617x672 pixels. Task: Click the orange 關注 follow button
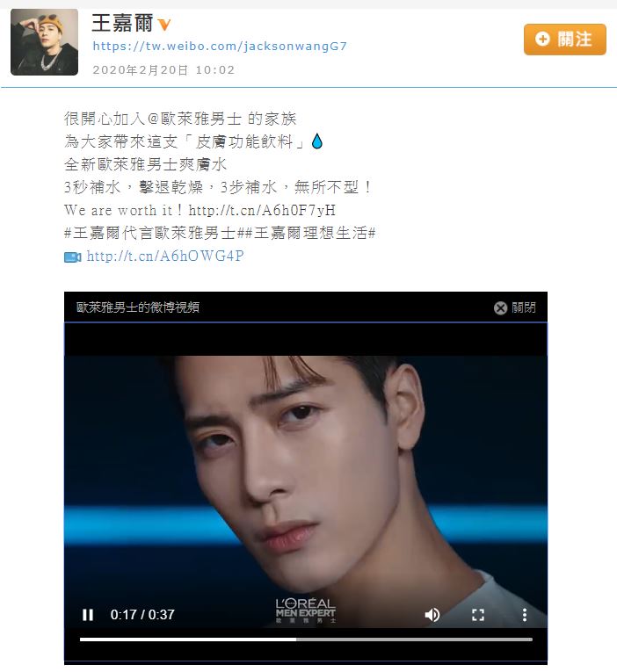pyautogui.click(x=564, y=40)
